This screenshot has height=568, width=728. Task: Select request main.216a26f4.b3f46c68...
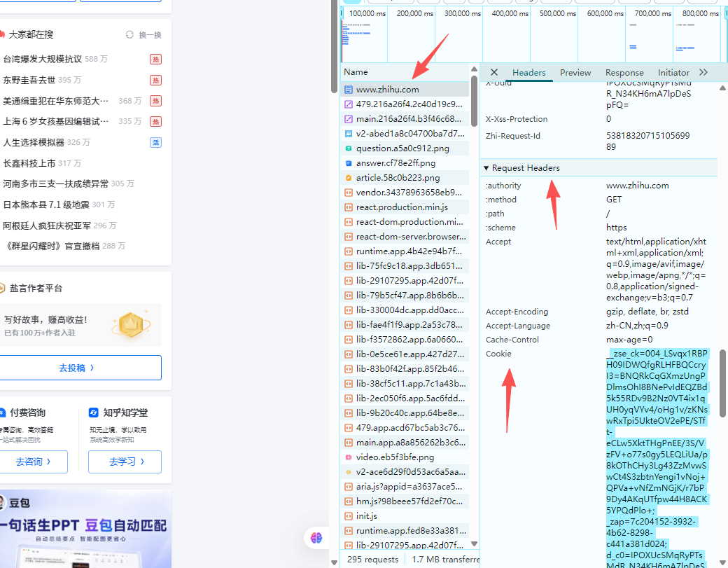coord(405,119)
